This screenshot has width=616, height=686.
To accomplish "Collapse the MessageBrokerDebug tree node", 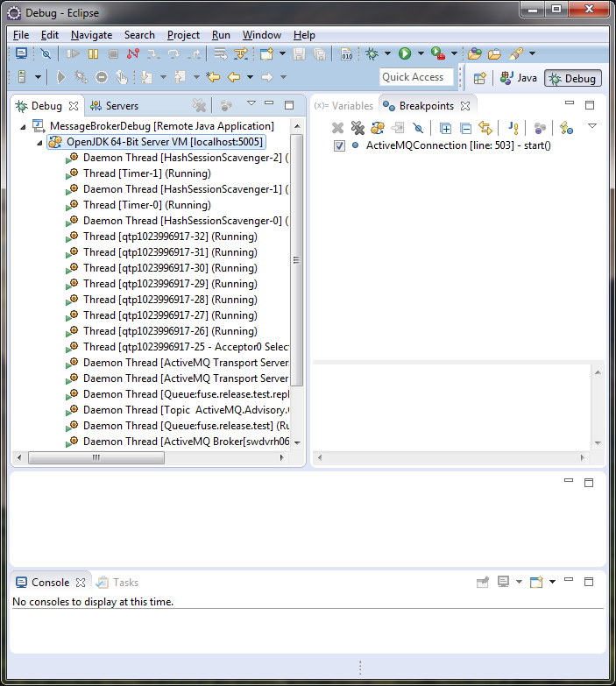I will (x=23, y=127).
